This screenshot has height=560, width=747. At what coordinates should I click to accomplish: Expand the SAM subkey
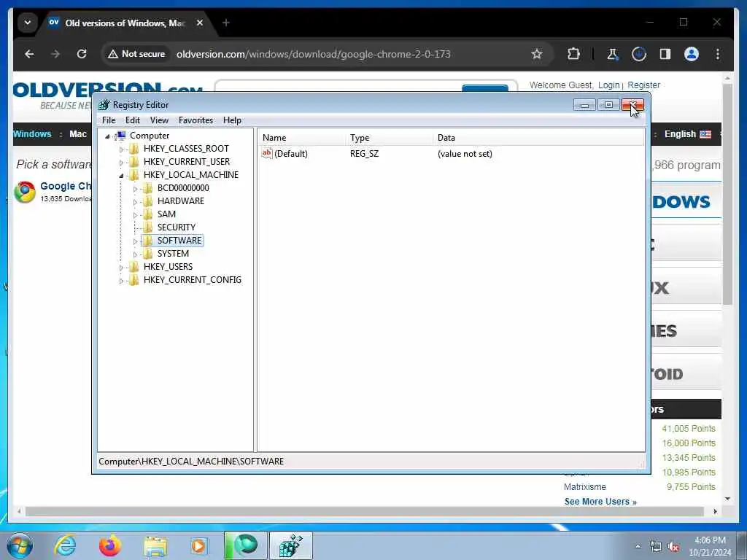click(135, 215)
